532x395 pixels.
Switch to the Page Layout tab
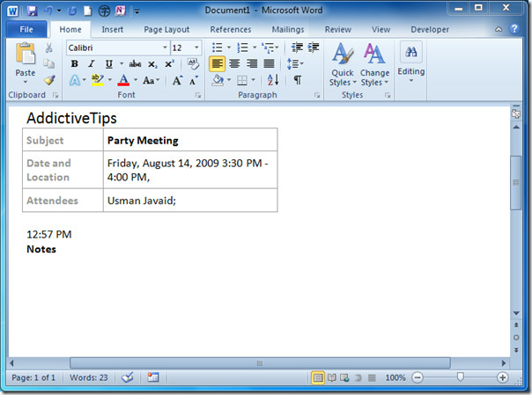click(x=166, y=30)
